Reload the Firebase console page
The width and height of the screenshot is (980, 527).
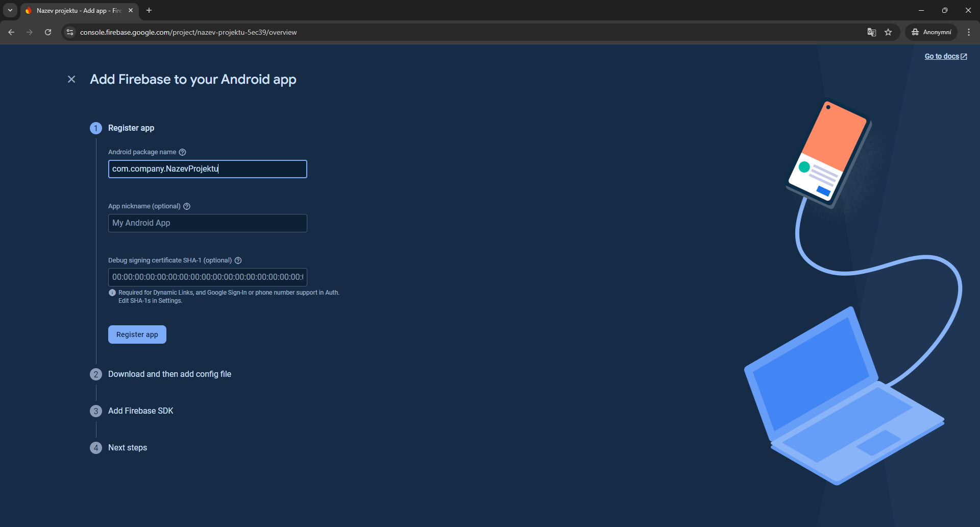pos(48,32)
